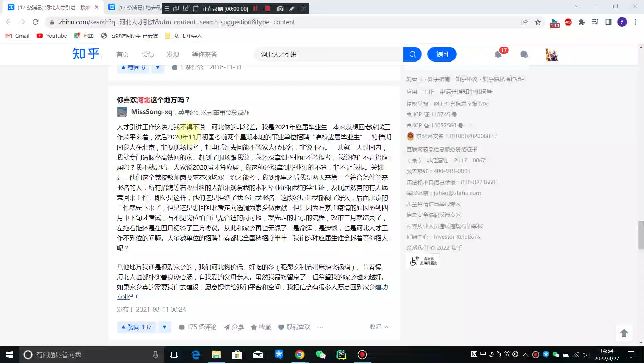Viewport: 644px width, 363px height.
Task: Open the 申请开通知乎机构号 link
Action: click(x=466, y=92)
